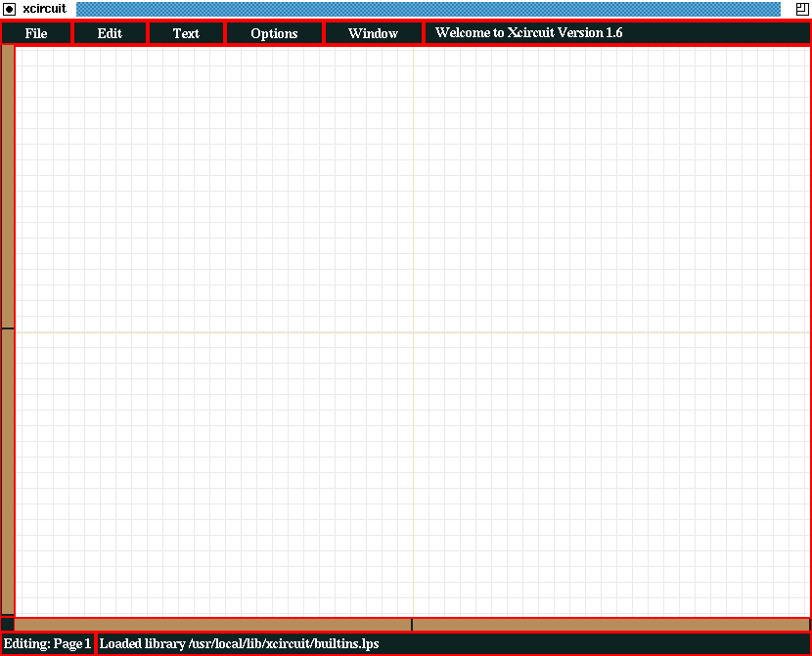
Task: Open the Options menu
Action: coord(274,33)
